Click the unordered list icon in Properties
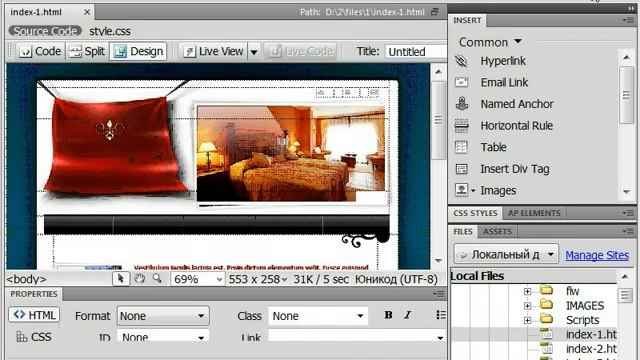The width and height of the screenshot is (640, 360). click(441, 315)
